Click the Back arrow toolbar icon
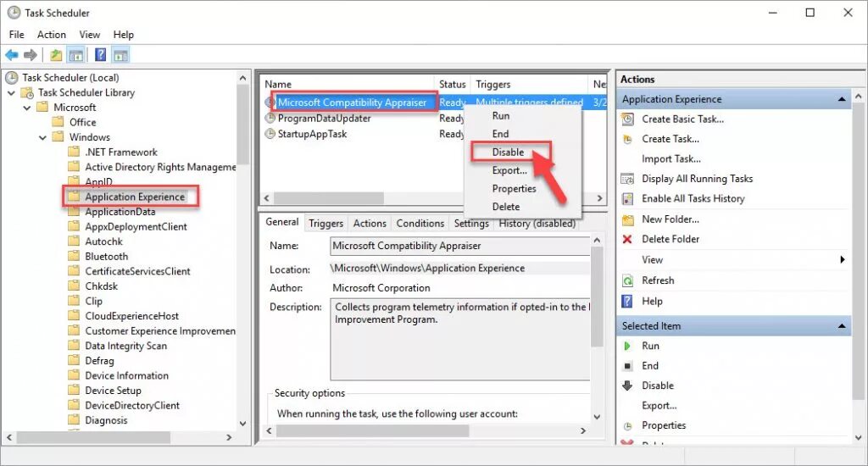The image size is (868, 466). [12, 55]
